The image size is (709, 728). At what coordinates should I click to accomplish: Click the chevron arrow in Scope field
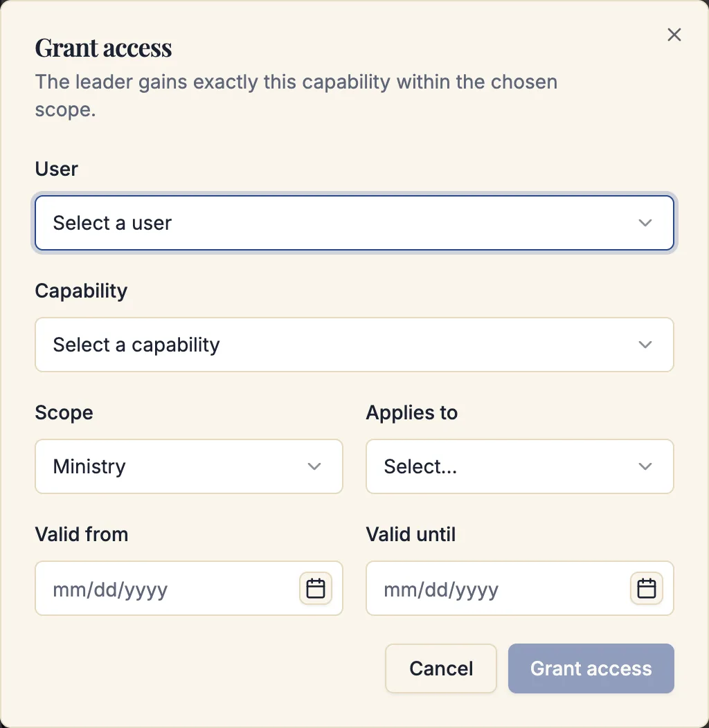click(314, 466)
